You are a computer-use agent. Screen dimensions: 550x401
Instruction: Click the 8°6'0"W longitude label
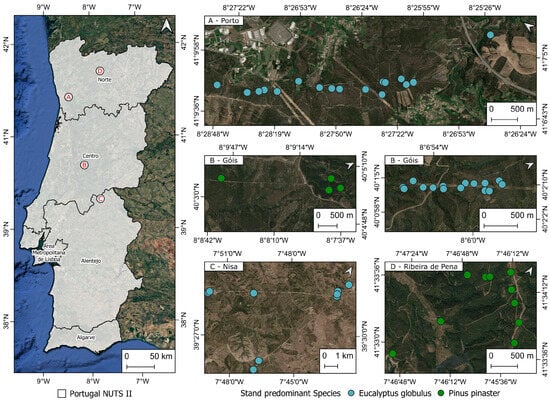(472, 240)
